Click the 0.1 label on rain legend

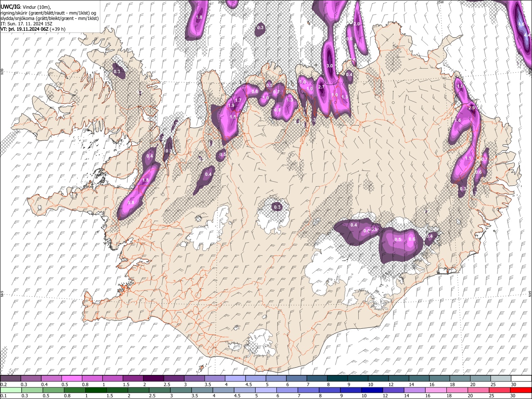tap(4, 396)
